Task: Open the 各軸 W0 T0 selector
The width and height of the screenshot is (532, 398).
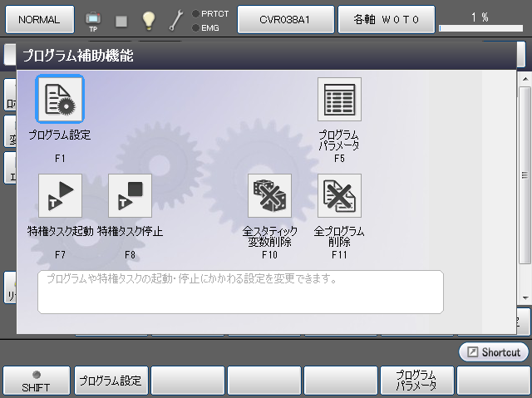Action: (385, 18)
